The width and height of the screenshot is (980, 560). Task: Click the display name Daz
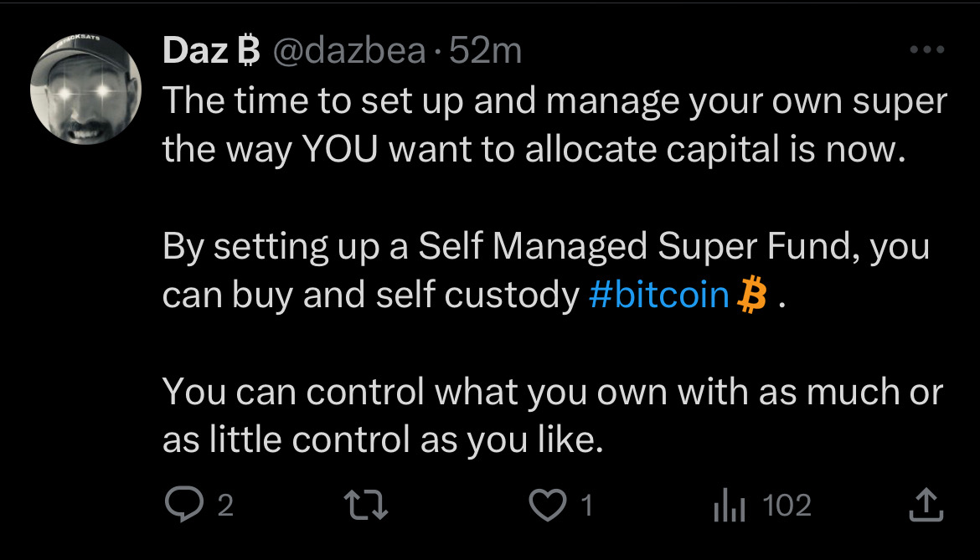(193, 52)
